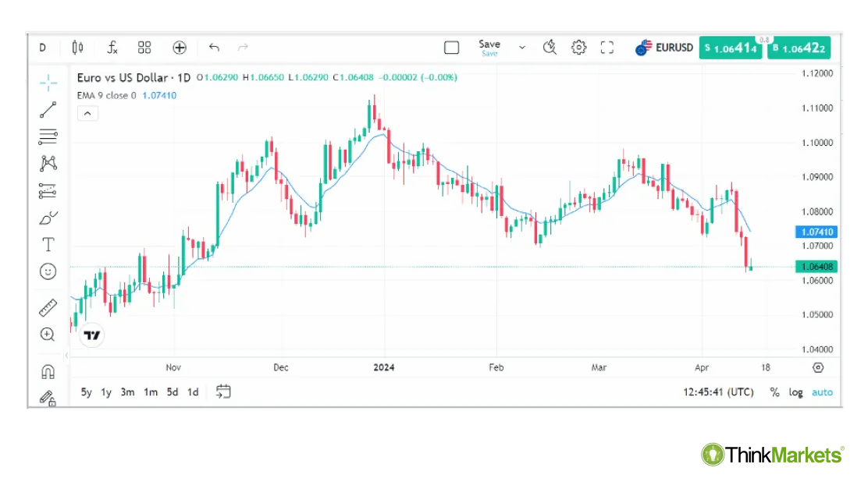Select the measure ruler tool

pyautogui.click(x=48, y=306)
